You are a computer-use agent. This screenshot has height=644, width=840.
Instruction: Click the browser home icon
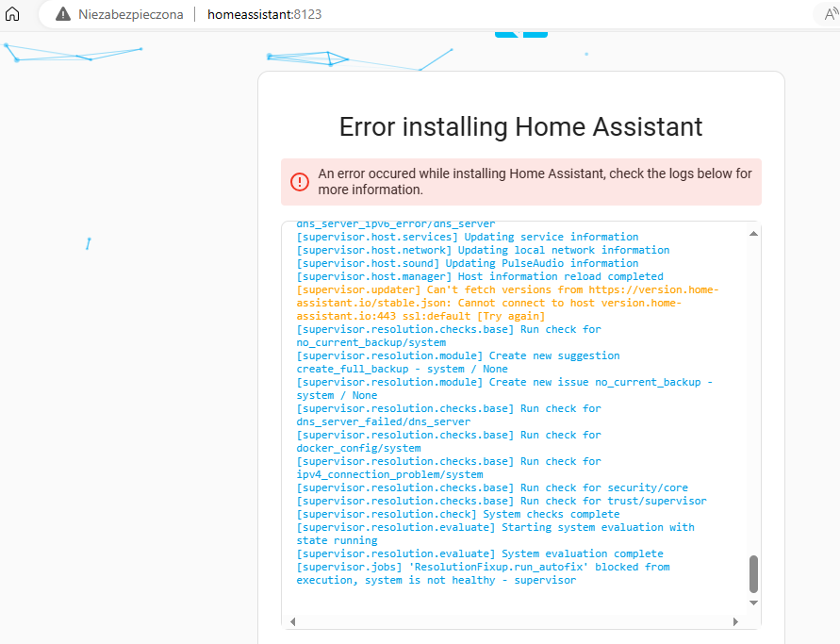[12, 14]
